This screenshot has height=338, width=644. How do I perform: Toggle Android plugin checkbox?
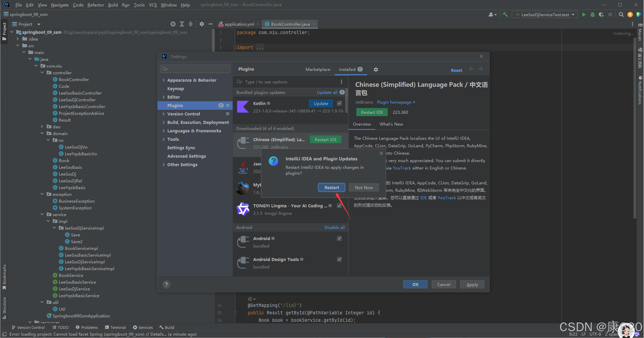pyautogui.click(x=339, y=238)
